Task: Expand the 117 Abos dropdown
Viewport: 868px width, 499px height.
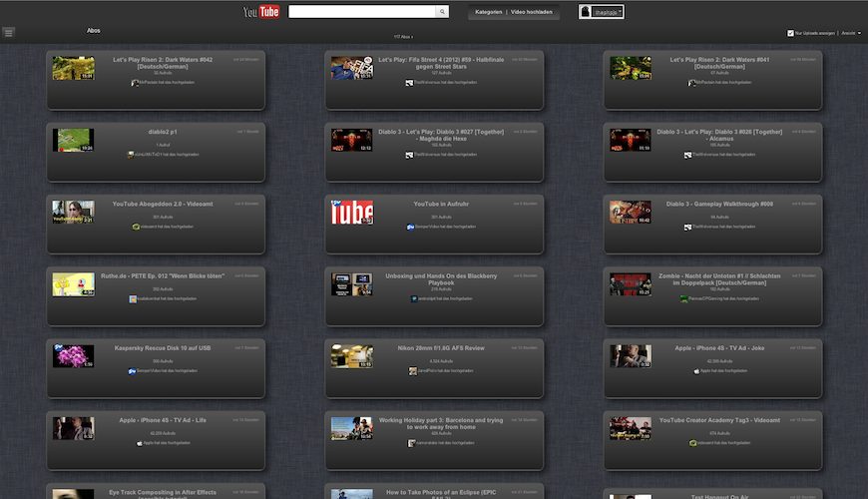Action: [403, 37]
